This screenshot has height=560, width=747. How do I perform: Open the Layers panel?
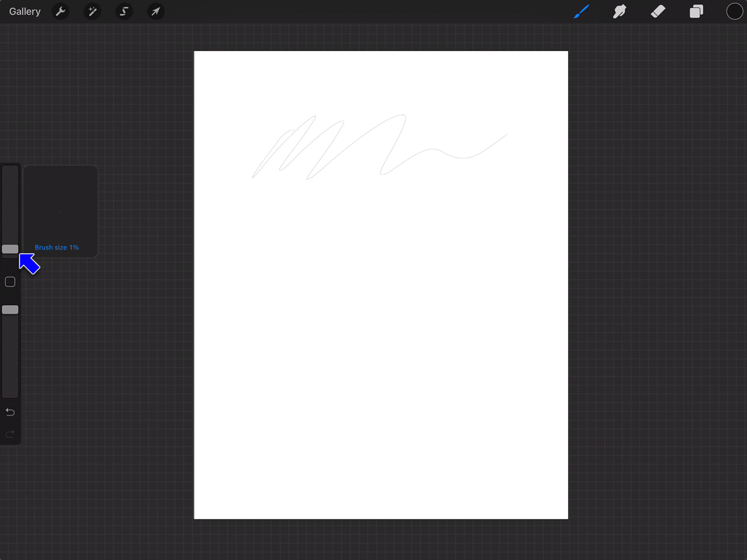coord(696,11)
